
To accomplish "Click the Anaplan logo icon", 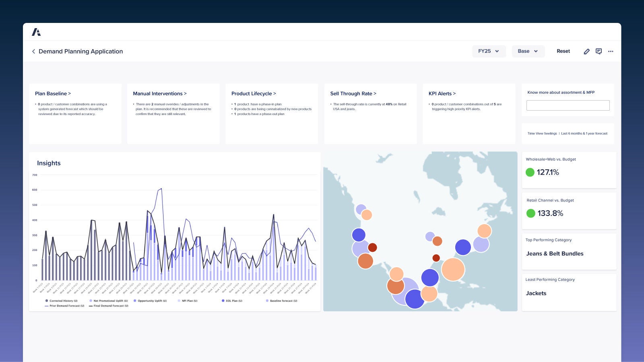I will click(x=36, y=32).
